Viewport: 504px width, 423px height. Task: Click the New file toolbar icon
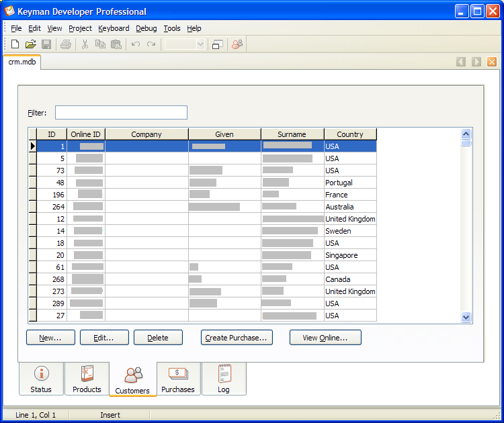pyautogui.click(x=15, y=44)
